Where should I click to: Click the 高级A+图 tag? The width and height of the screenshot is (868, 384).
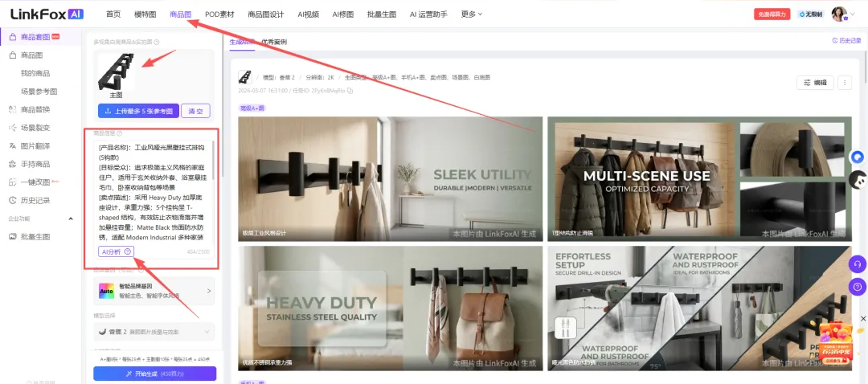[x=252, y=108]
